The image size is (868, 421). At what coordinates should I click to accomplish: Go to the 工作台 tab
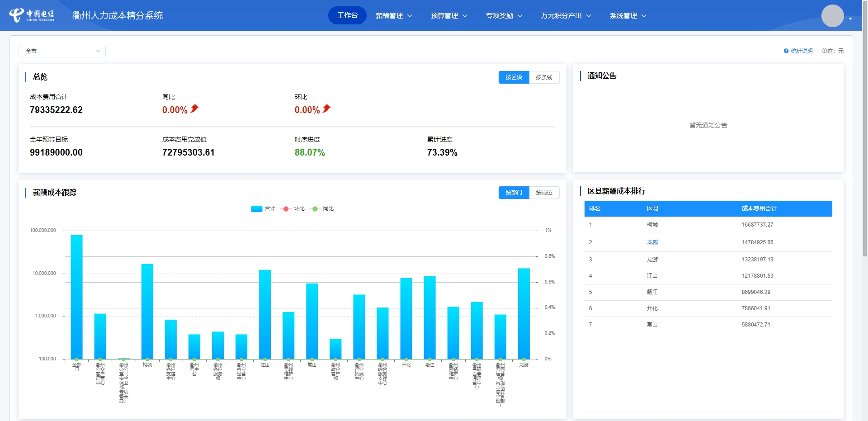click(x=347, y=15)
